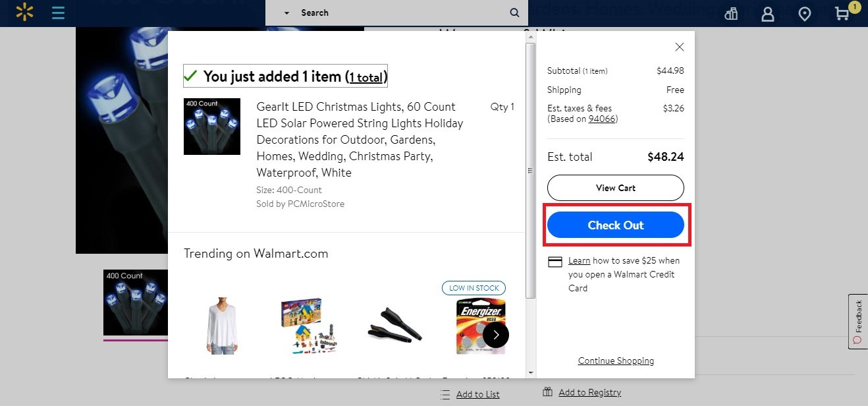Click the View Cart button
868x406 pixels.
615,188
